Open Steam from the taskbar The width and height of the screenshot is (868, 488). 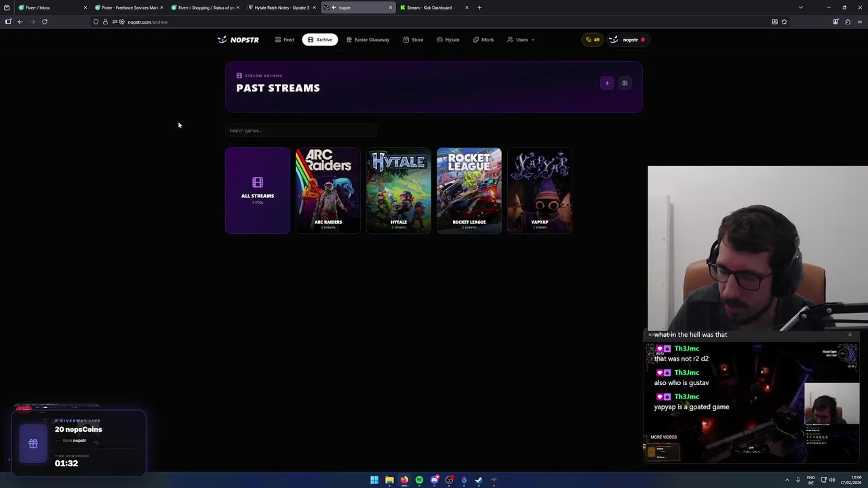(479, 480)
